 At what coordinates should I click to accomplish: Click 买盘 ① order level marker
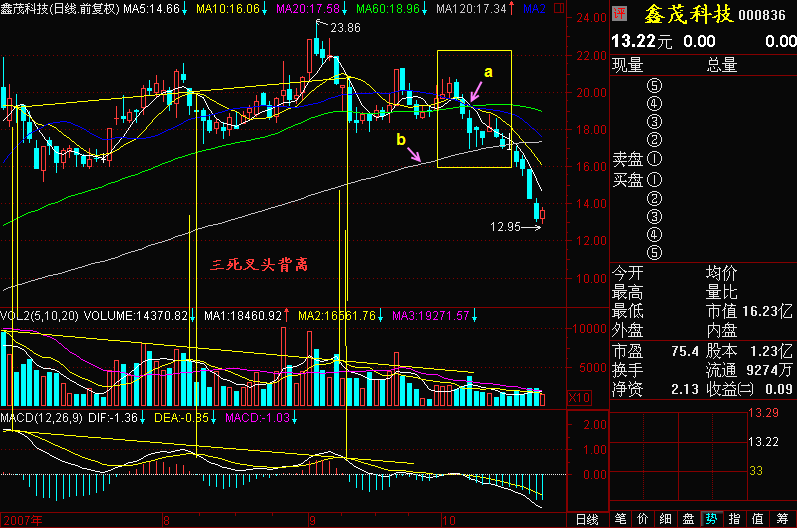click(654, 179)
